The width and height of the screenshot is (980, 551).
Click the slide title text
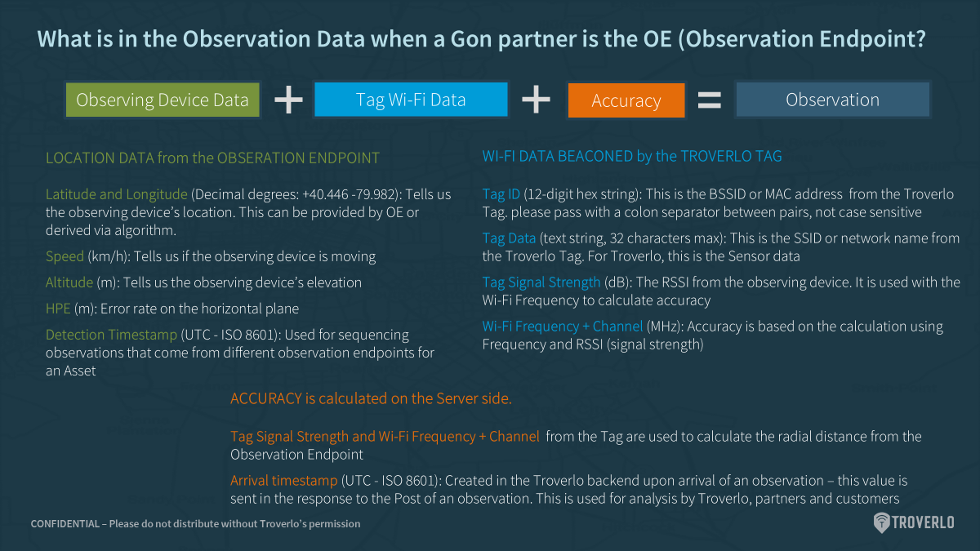coord(482,39)
